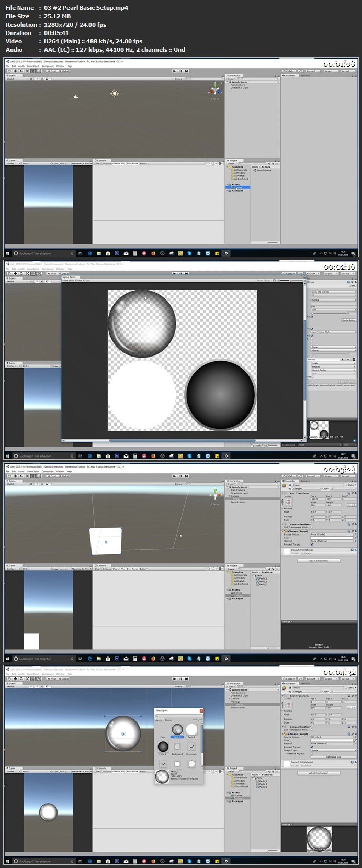Select Rotate tool in the 00:03:24 frame toolbar
Viewport: 362px width, 868px height.
pos(21,476)
